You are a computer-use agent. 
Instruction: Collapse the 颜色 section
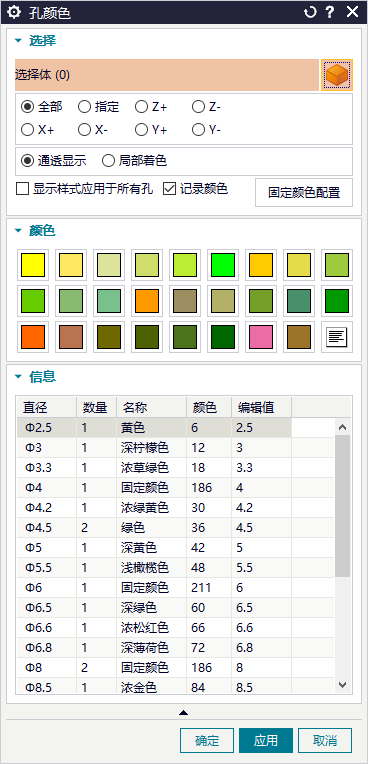click(19, 231)
